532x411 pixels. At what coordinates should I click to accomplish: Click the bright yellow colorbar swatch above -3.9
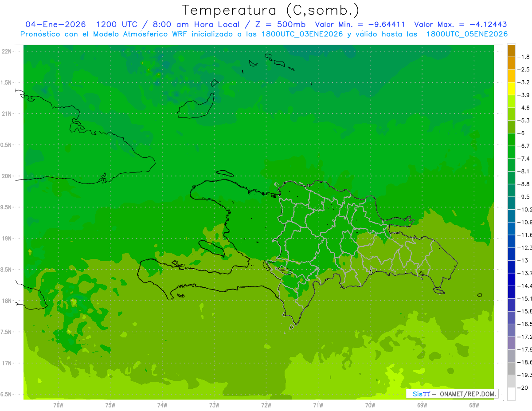[511, 89]
